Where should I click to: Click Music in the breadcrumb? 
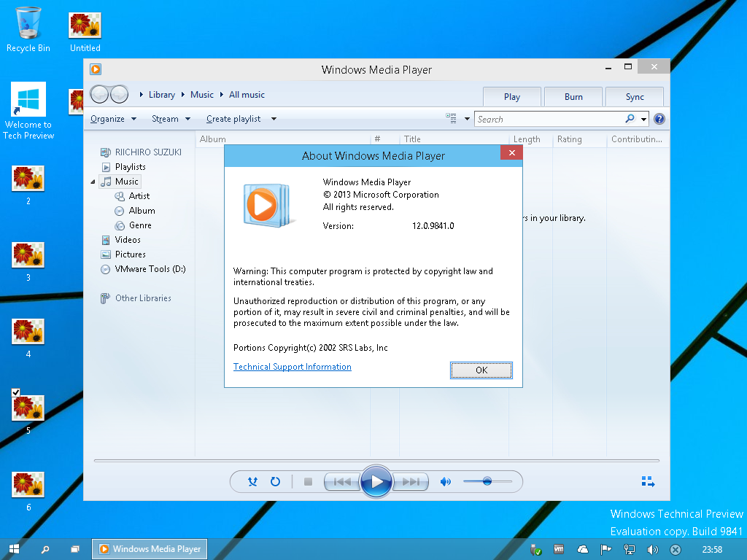[x=202, y=95]
